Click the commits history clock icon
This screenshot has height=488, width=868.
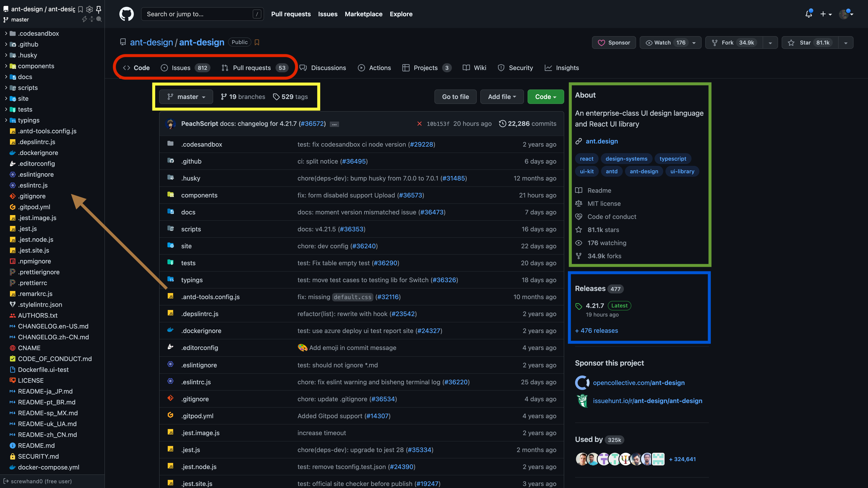(502, 124)
